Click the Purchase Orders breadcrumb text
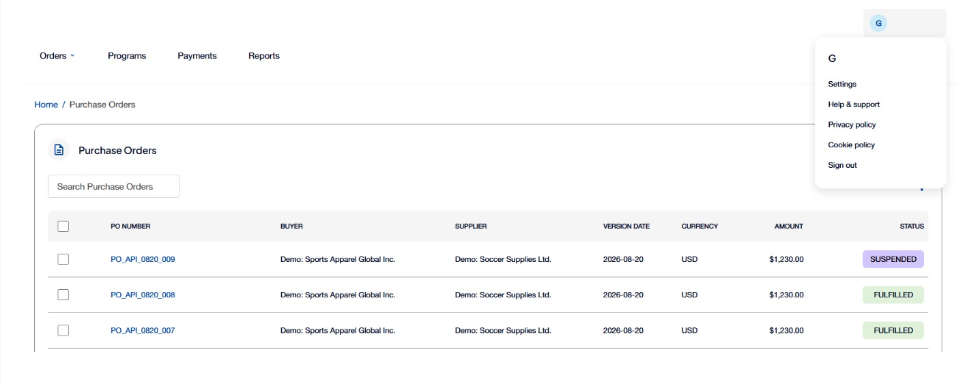This screenshot has height=384, width=980. (x=102, y=104)
